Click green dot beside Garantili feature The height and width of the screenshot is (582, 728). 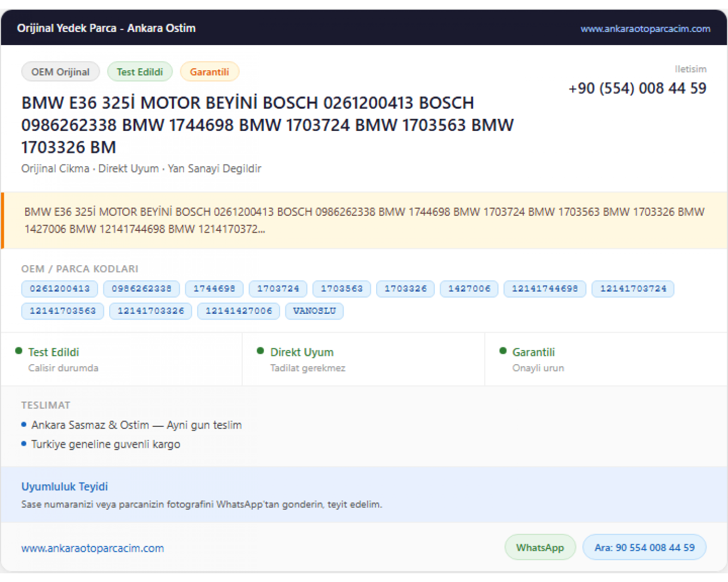[x=503, y=351]
